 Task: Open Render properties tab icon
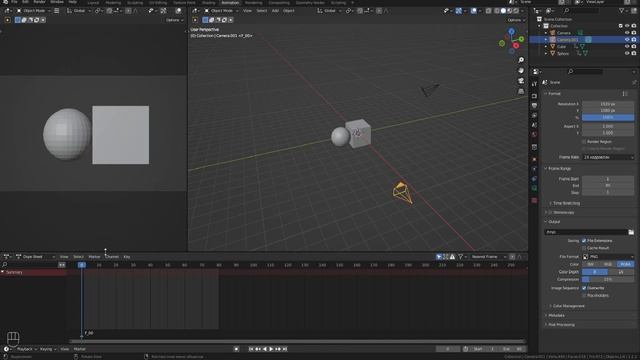pyautogui.click(x=534, y=96)
